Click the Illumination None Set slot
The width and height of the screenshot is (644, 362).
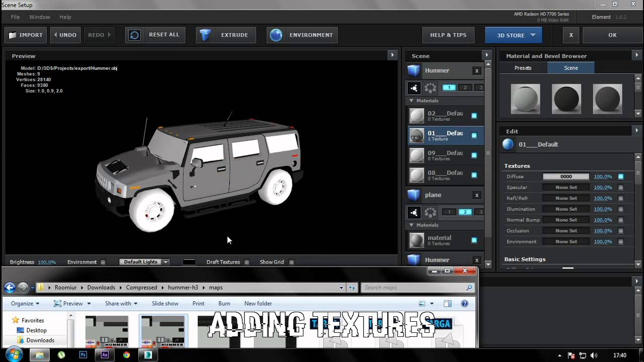click(x=566, y=209)
